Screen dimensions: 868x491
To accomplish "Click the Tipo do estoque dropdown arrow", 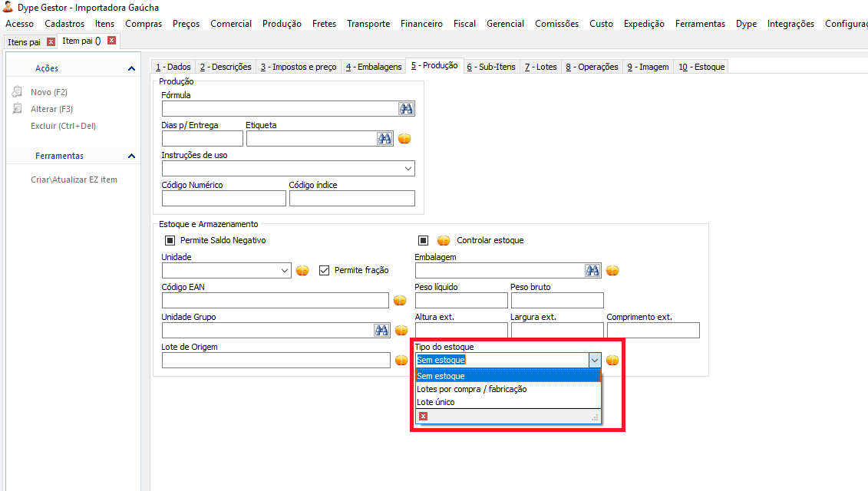I will pyautogui.click(x=594, y=360).
